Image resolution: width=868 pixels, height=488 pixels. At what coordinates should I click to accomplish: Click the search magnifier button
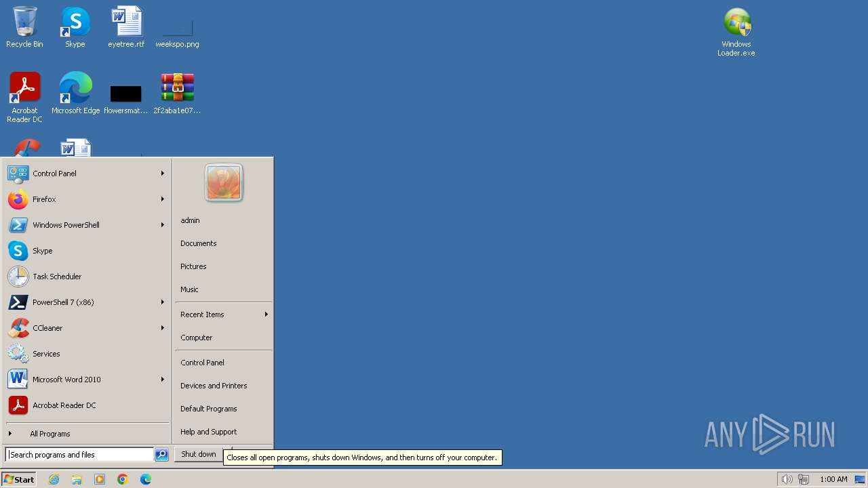point(161,455)
